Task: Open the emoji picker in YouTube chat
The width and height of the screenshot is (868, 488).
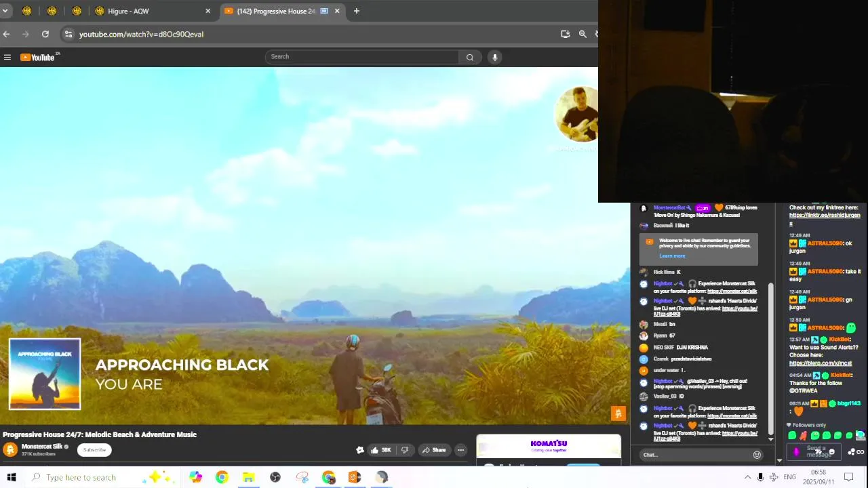Action: (x=757, y=455)
